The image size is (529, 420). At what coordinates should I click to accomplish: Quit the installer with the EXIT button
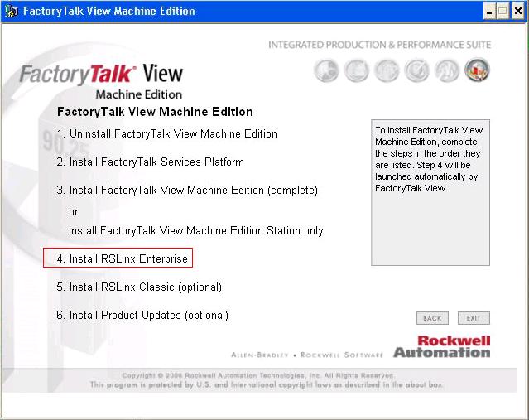[x=474, y=318]
